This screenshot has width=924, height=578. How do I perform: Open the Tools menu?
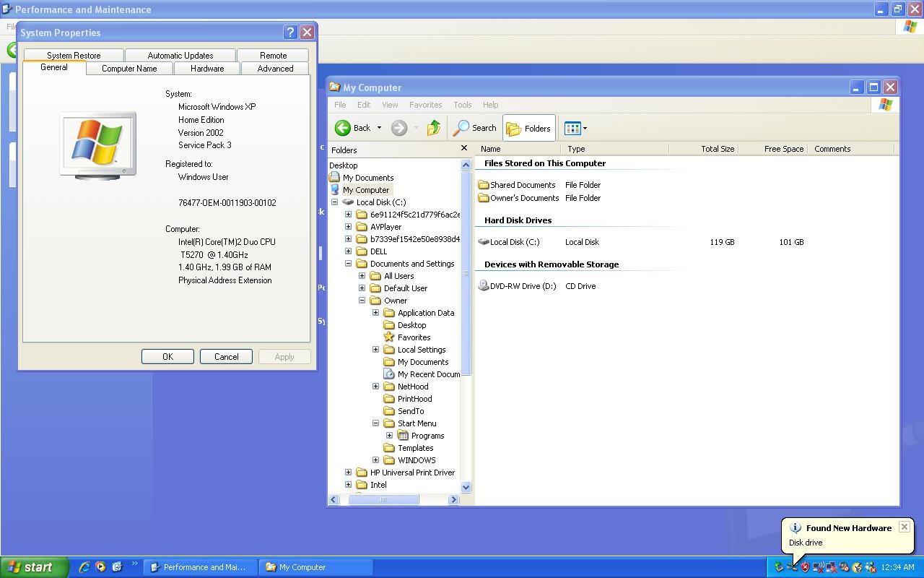[x=462, y=105]
